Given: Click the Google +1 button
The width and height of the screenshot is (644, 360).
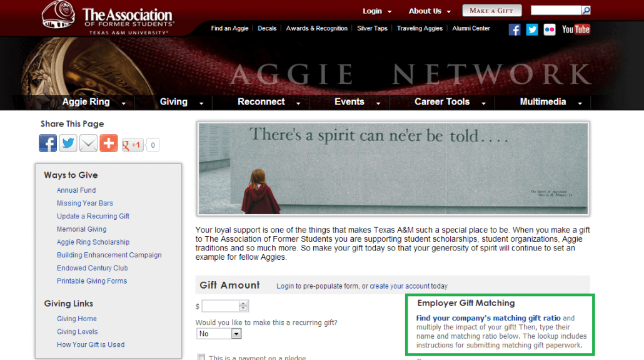Looking at the screenshot, I should pyautogui.click(x=133, y=145).
